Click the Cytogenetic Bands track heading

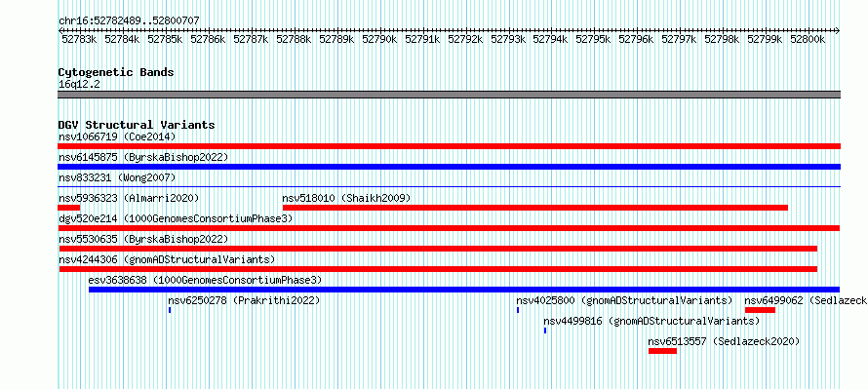[116, 72]
